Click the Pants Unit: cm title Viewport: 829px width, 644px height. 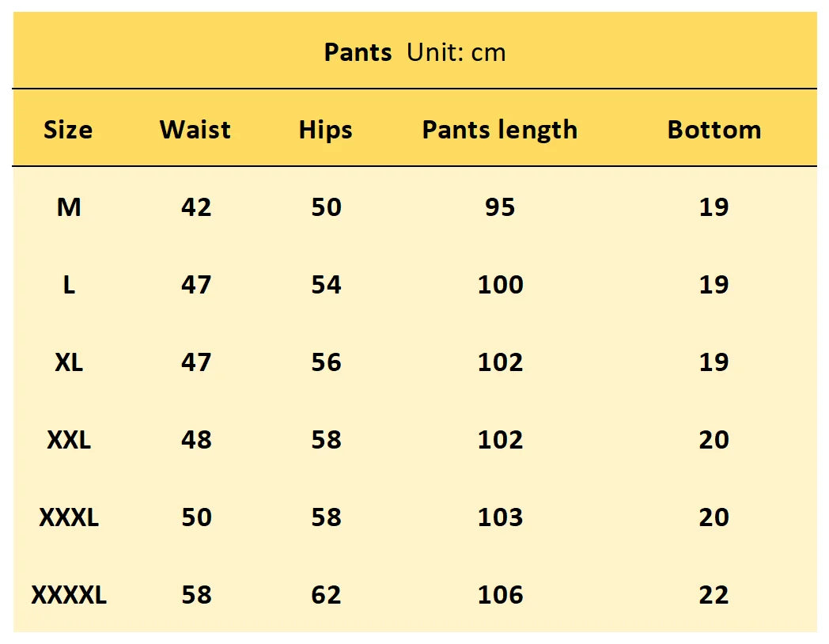tap(414, 52)
